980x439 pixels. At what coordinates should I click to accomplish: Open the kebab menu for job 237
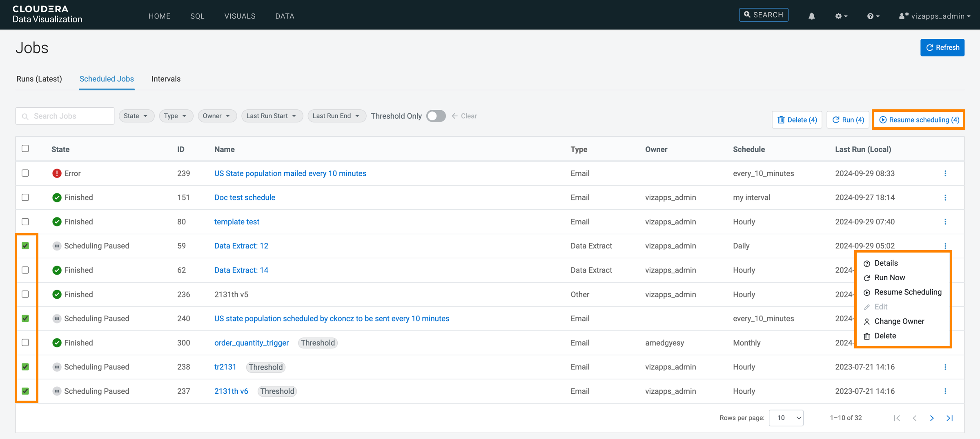point(945,391)
